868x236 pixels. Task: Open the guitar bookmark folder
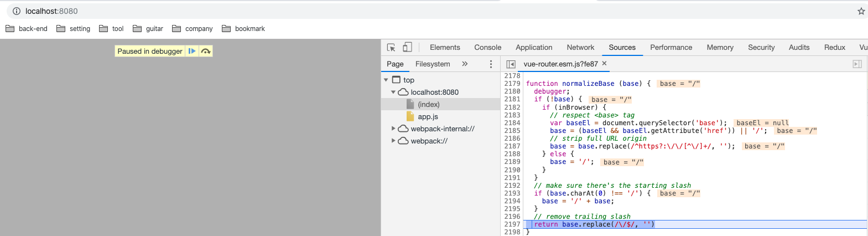pyautogui.click(x=147, y=29)
